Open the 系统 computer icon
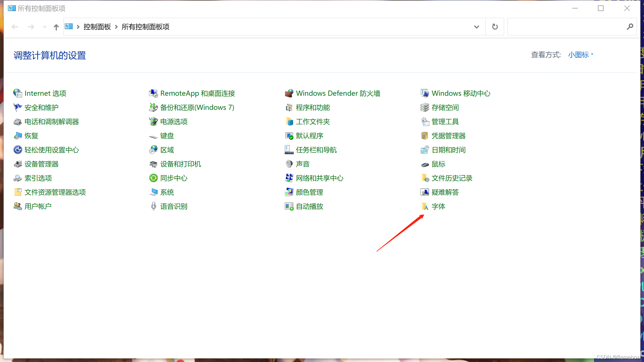 point(153,192)
